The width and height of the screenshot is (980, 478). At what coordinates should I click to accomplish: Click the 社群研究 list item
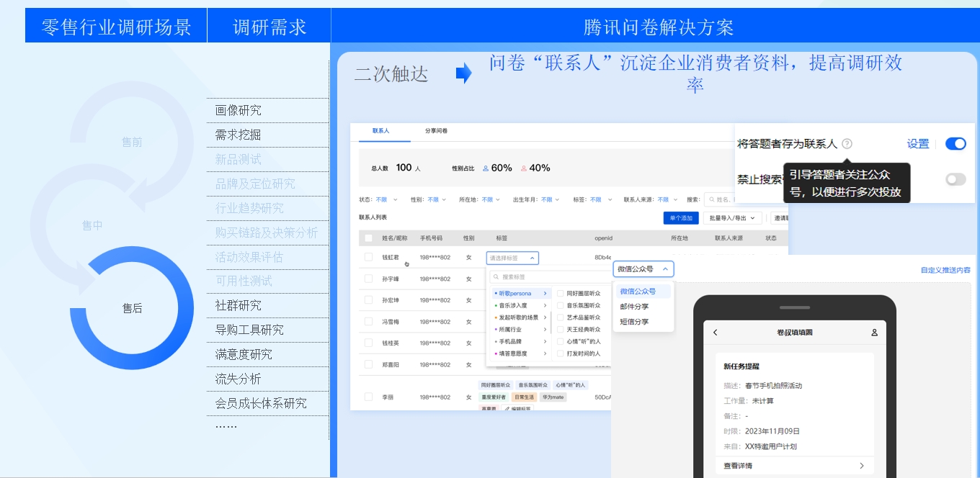tap(238, 305)
